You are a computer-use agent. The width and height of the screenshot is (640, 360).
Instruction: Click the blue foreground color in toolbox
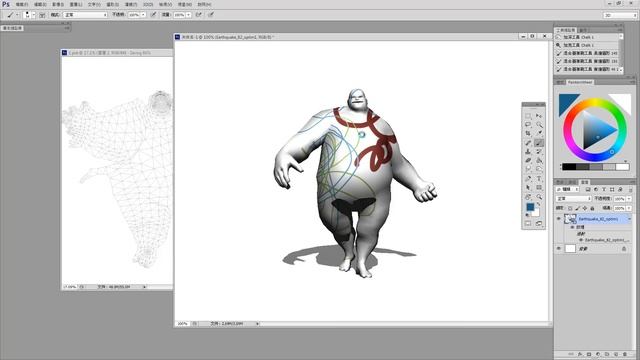pyautogui.click(x=530, y=207)
